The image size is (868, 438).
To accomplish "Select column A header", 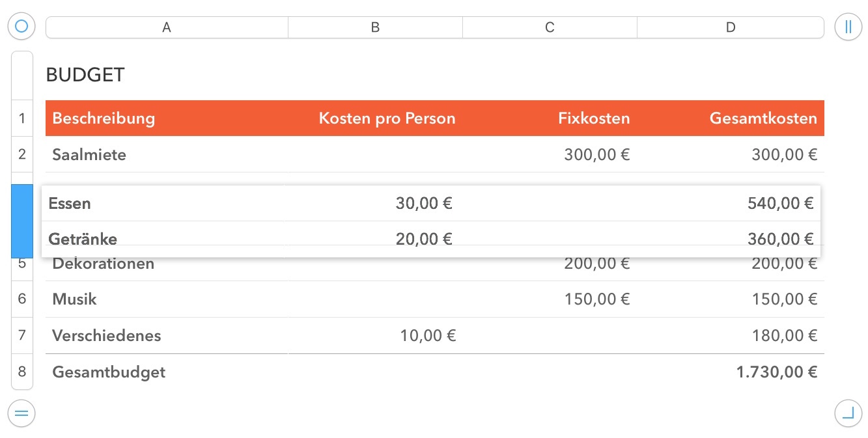I will tap(167, 27).
